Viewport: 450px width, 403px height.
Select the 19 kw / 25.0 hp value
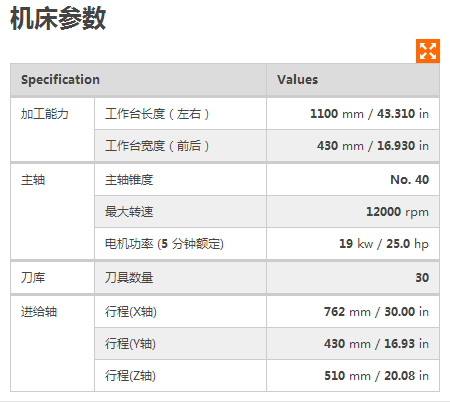click(384, 244)
